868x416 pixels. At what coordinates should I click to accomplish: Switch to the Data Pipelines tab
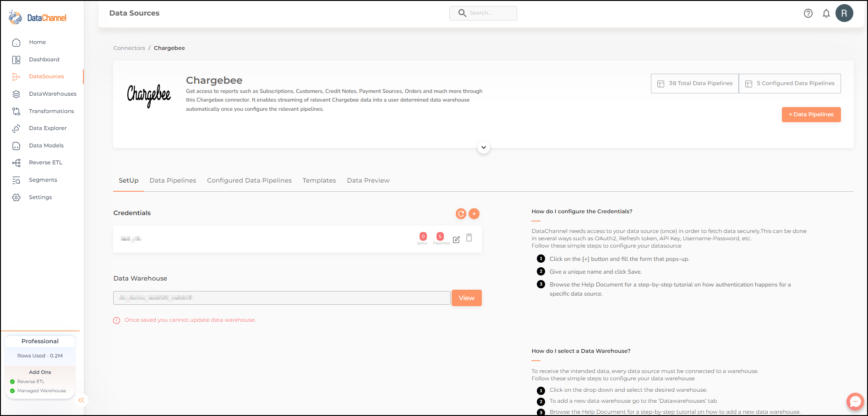tap(173, 181)
